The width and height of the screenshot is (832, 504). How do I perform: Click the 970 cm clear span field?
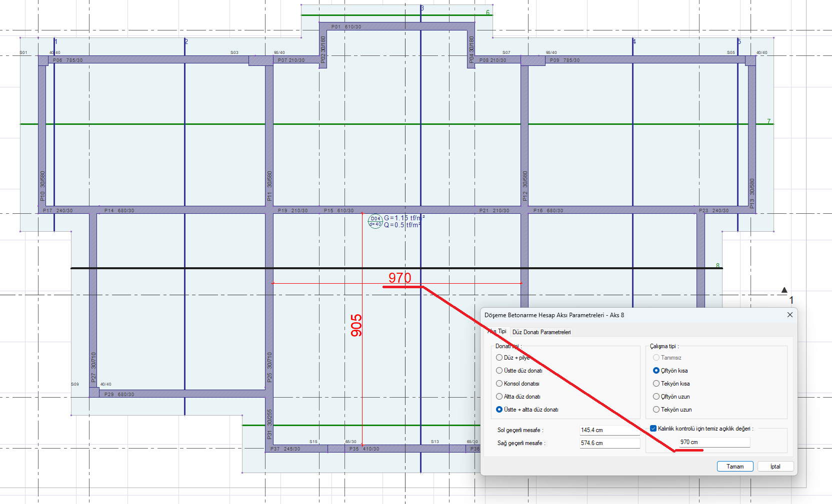[713, 442]
